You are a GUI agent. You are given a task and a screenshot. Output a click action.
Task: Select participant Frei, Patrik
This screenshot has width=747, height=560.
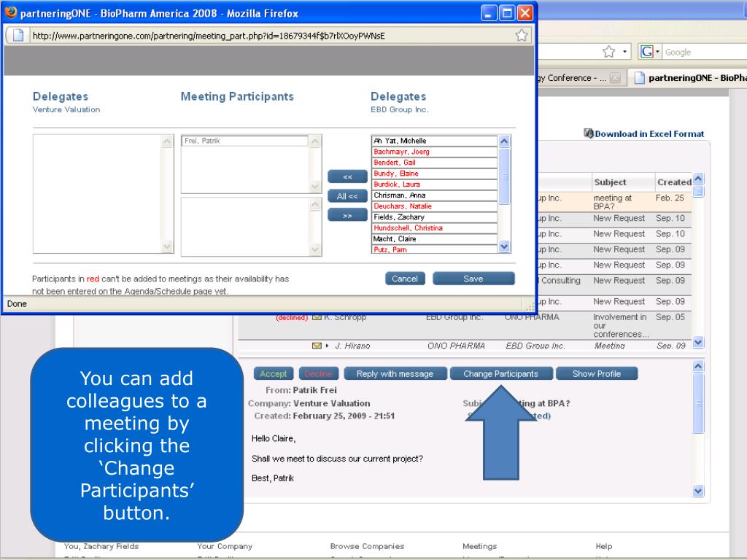[245, 141]
